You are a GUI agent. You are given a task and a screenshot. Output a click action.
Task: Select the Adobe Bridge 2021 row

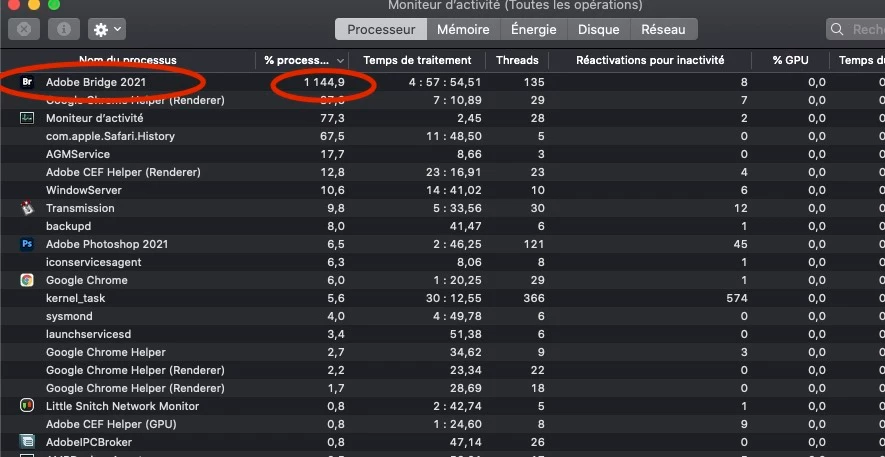(442, 82)
